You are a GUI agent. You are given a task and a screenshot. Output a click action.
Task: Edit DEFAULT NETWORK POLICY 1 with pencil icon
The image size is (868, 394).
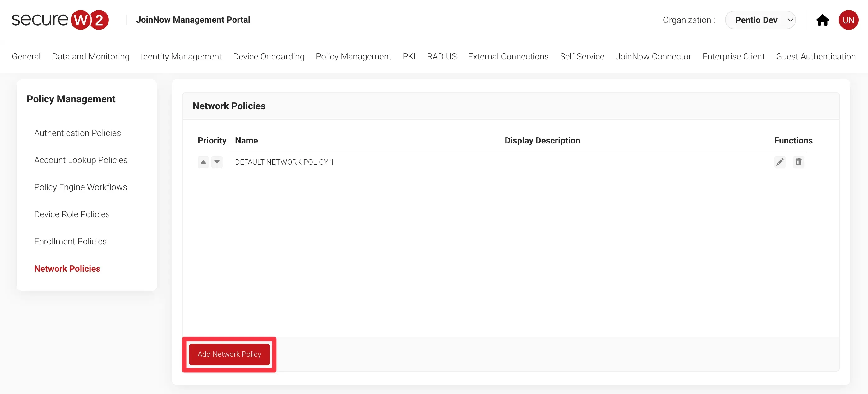pyautogui.click(x=780, y=162)
